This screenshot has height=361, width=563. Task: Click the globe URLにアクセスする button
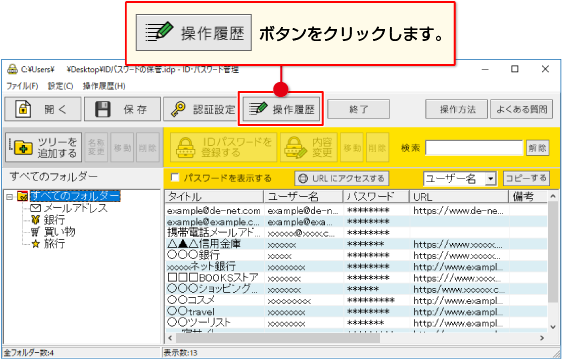342,179
